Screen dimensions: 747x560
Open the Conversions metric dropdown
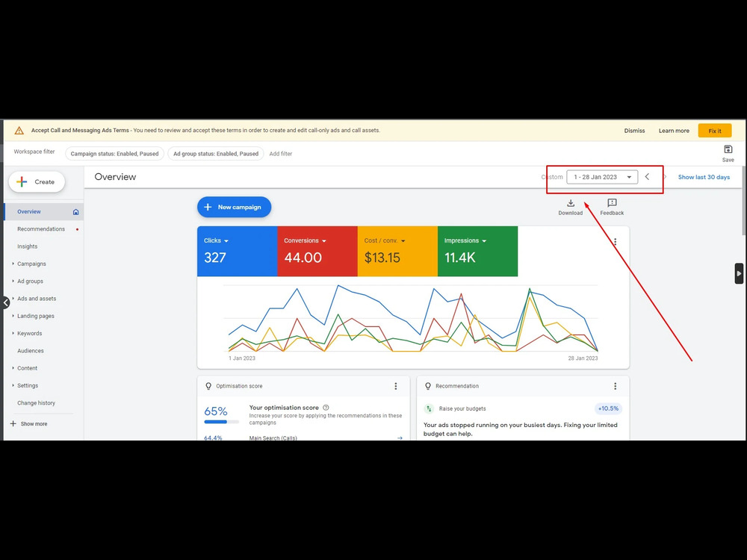point(324,241)
